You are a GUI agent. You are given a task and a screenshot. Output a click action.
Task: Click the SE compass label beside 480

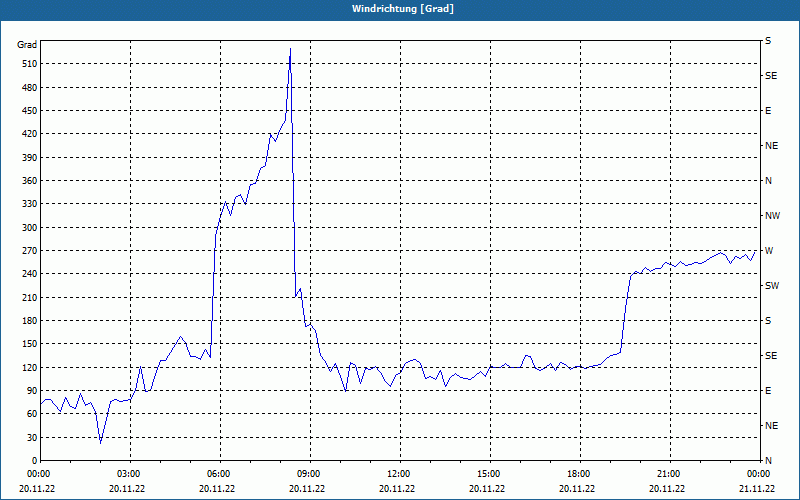point(771,76)
